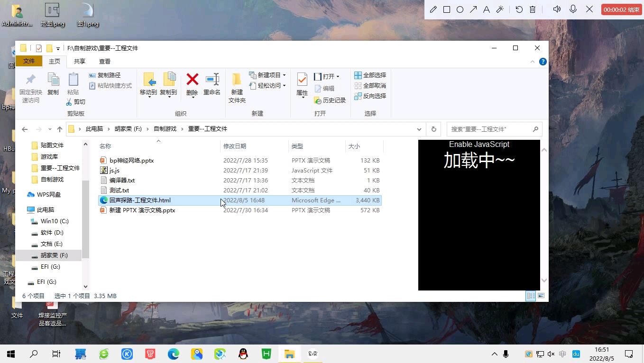Mute the microphone in the recording toolbar
The image size is (644, 363).
pyautogui.click(x=573, y=9)
